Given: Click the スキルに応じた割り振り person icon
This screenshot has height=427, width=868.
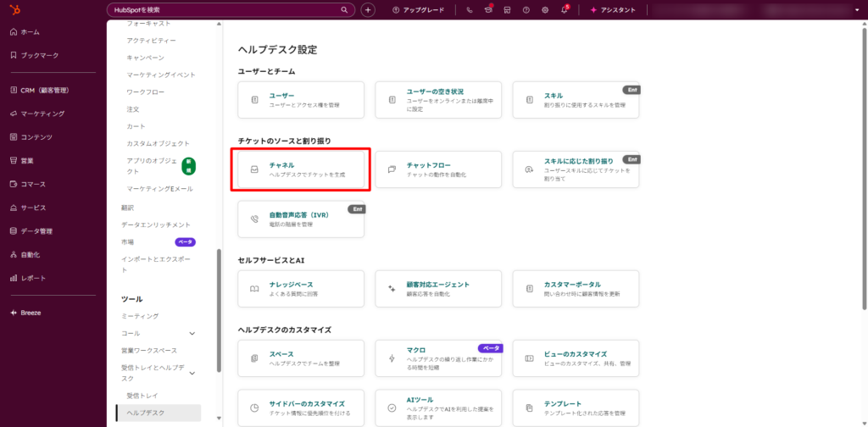Looking at the screenshot, I should (529, 169).
